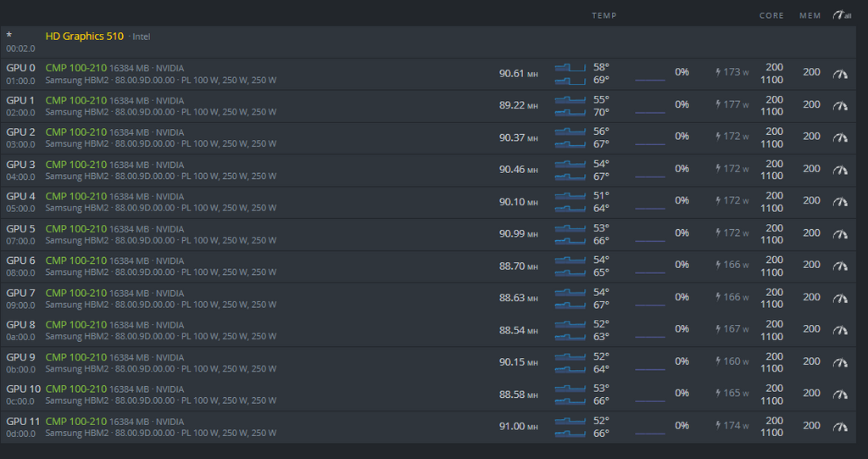Click the TEMP column header

(604, 16)
